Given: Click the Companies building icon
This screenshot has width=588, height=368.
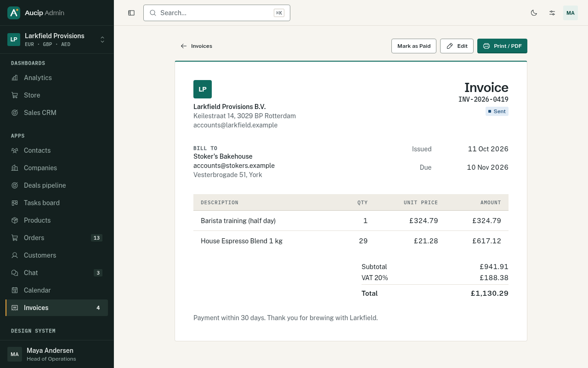Looking at the screenshot, I should pos(15,168).
